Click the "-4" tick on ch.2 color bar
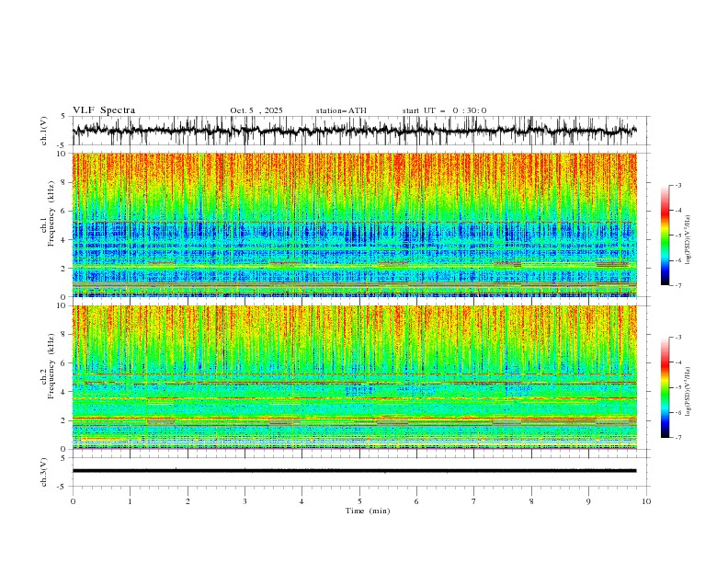This screenshot has height=563, width=728. point(677,362)
